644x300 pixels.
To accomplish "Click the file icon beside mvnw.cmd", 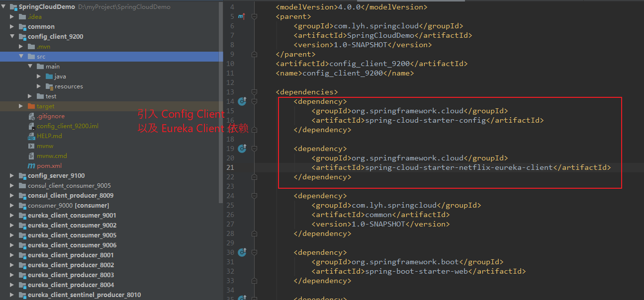I will [31, 156].
